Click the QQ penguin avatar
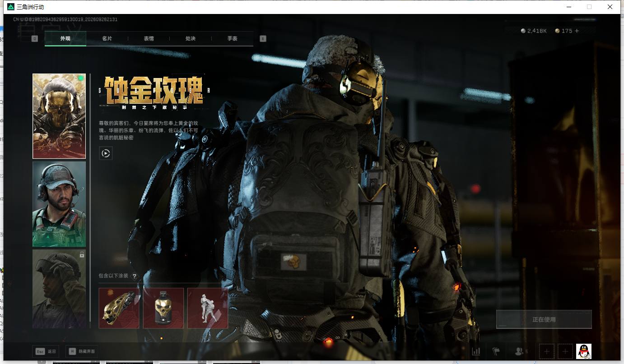This screenshot has height=364, width=624. (x=584, y=351)
